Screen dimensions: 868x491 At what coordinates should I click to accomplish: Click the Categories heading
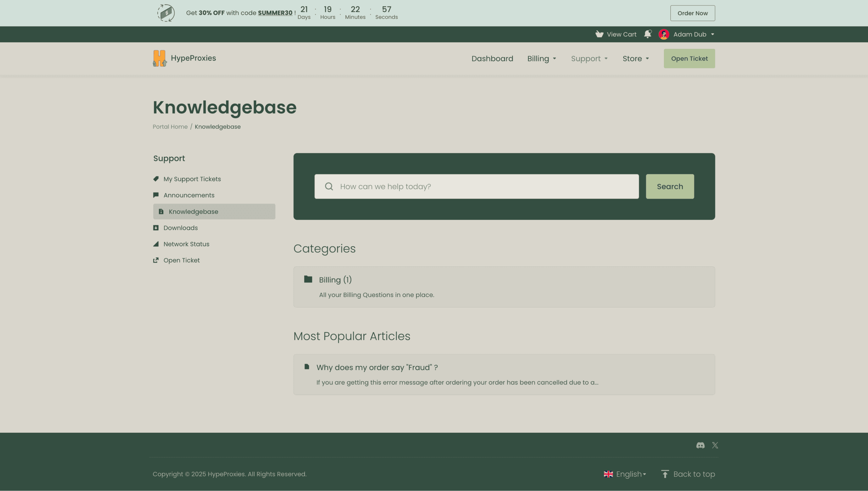point(324,249)
